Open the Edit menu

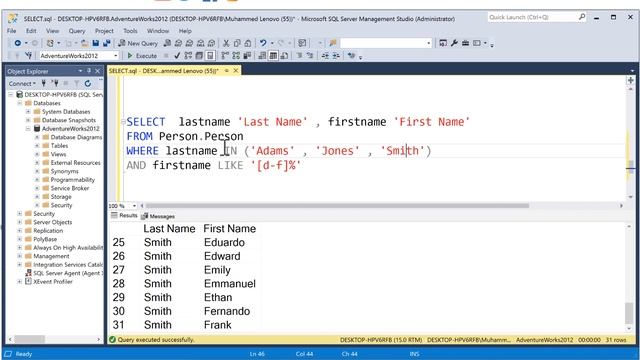(31, 31)
